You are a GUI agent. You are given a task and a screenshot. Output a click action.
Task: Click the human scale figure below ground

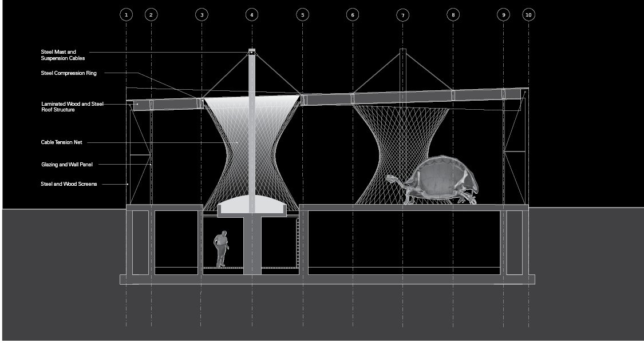tap(221, 249)
